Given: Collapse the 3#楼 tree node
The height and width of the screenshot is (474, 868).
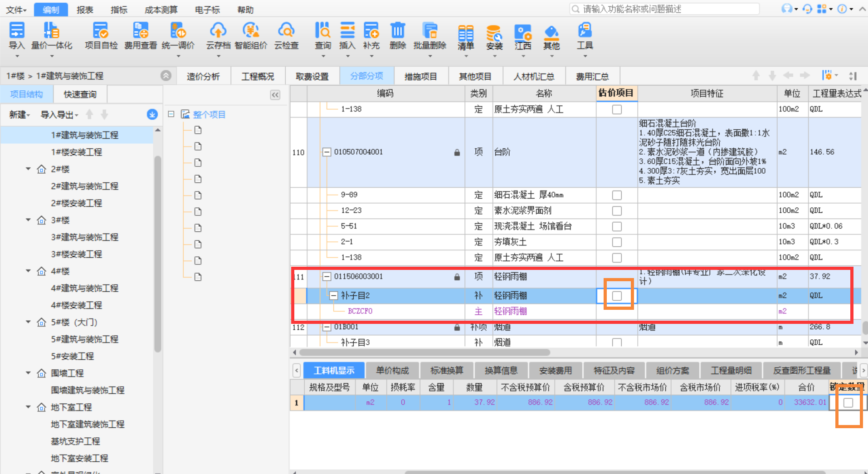Looking at the screenshot, I should point(28,220).
